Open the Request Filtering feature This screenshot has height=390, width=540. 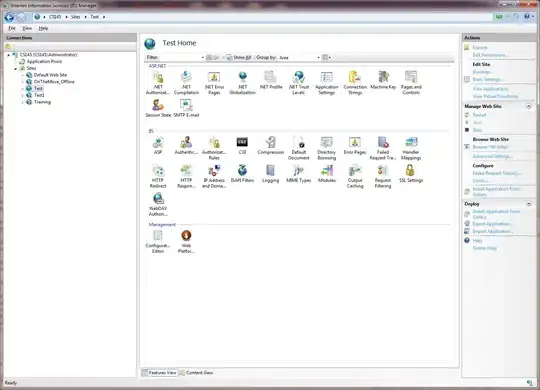(383, 176)
